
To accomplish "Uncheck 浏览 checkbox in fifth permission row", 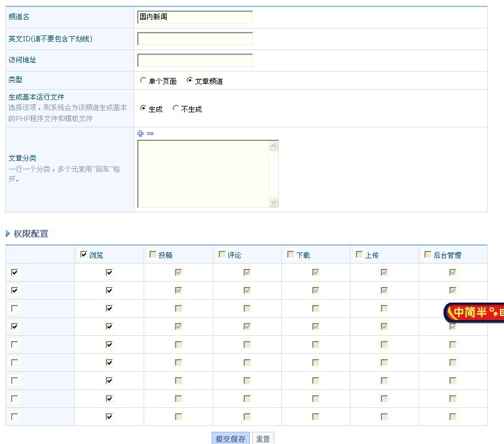I will coord(109,344).
